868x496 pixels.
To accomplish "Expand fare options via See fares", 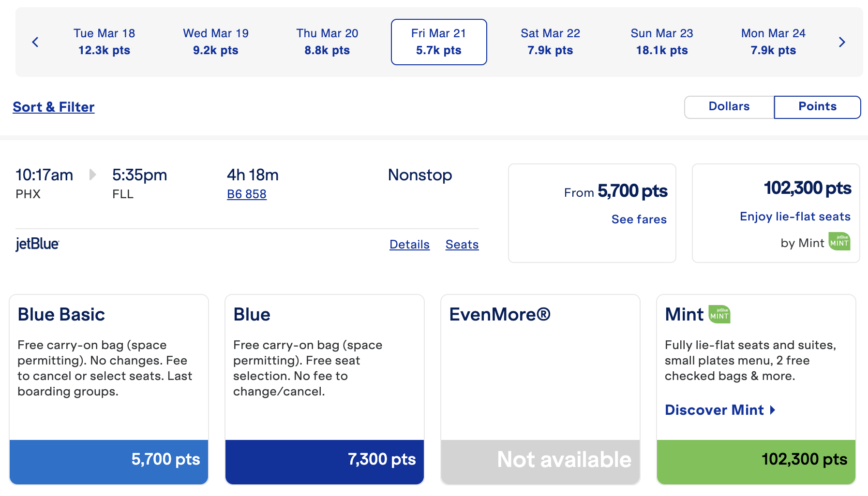I will point(639,219).
